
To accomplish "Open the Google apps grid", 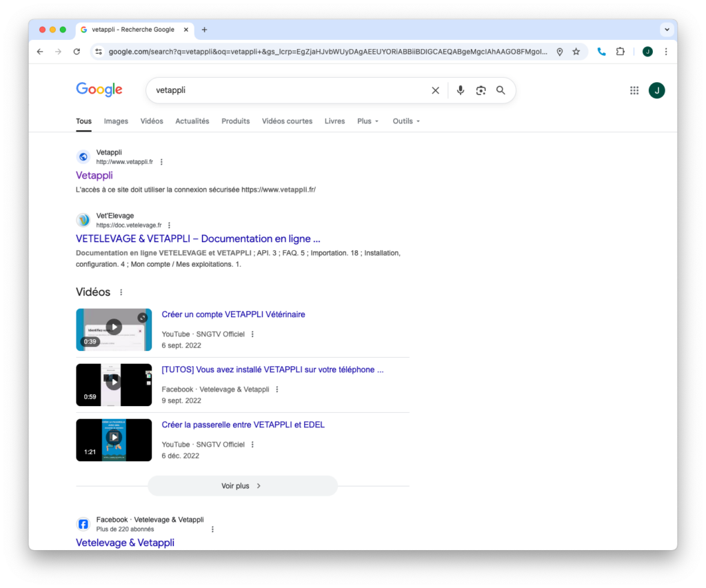I will (634, 90).
